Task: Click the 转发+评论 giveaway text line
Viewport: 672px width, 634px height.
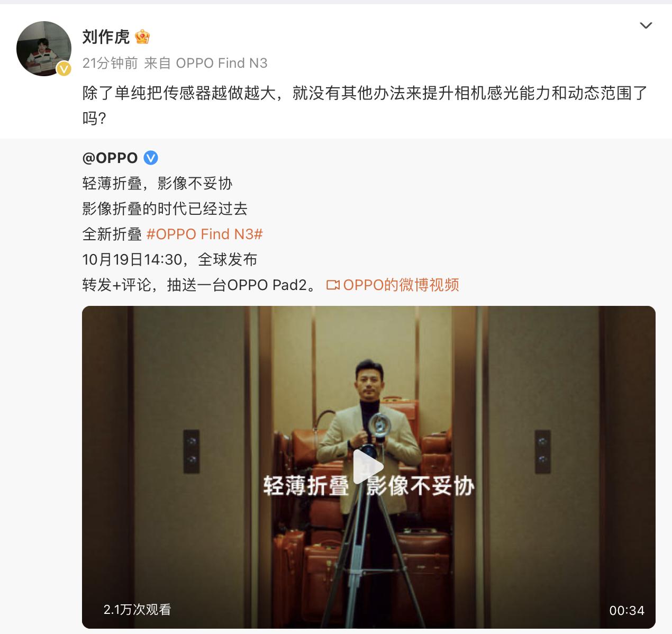Action: tap(200, 285)
